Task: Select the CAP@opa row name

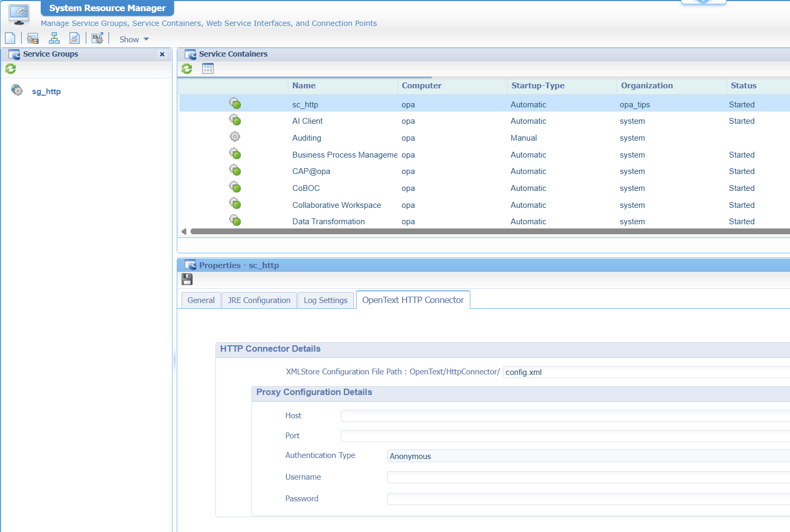Action: (311, 171)
